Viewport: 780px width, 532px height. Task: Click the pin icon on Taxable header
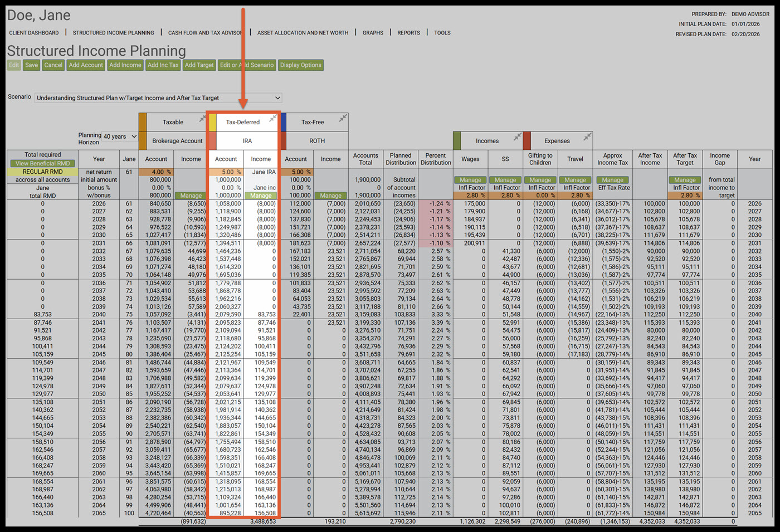(203, 119)
